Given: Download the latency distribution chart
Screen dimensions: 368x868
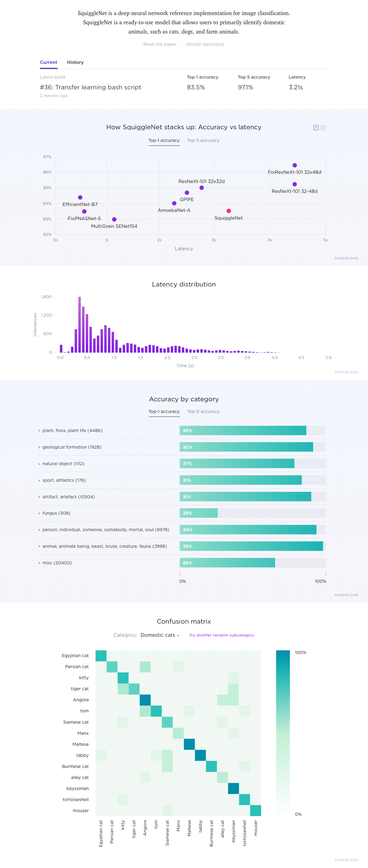Looking at the screenshot, I should pos(346,372).
